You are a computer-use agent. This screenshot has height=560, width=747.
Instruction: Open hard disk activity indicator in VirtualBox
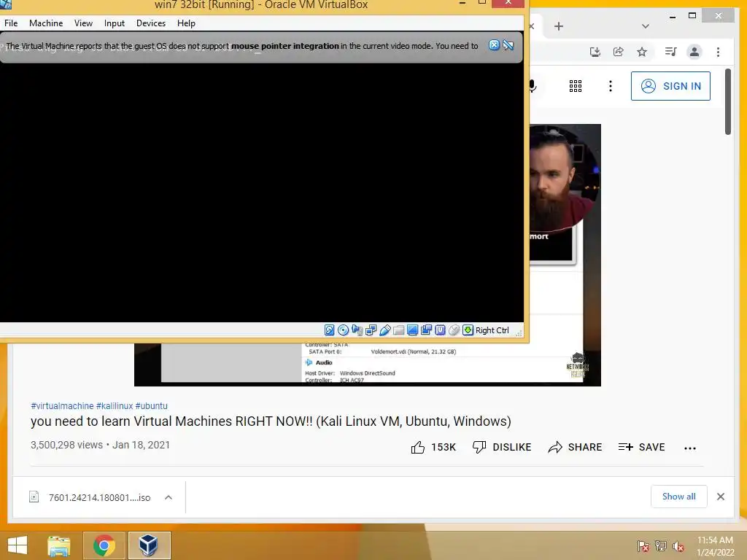(329, 330)
